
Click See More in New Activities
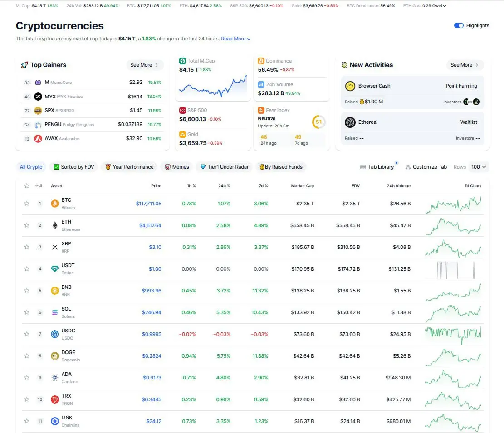click(x=465, y=65)
